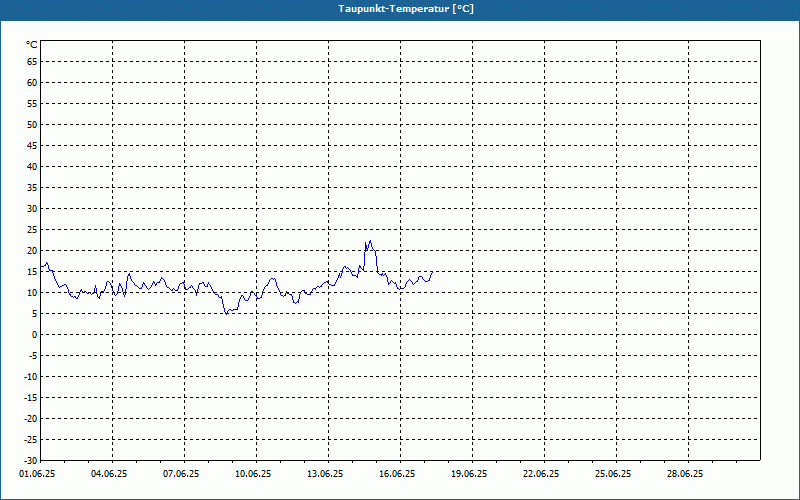
Task: Click the y-axis value 60
Action: (32, 83)
